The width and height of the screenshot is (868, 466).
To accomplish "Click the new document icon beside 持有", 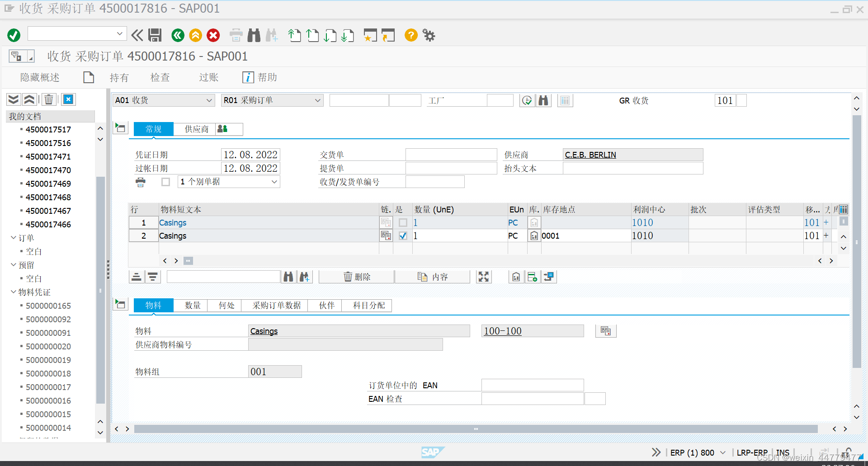I will 89,77.
